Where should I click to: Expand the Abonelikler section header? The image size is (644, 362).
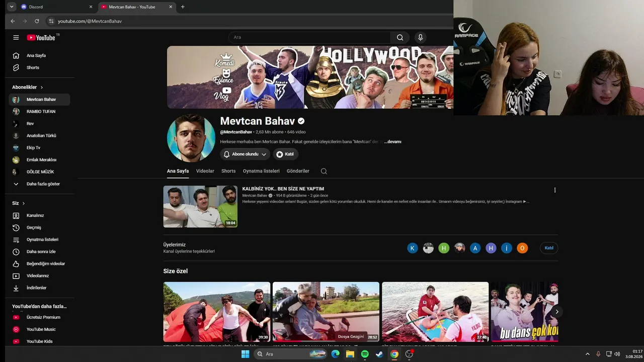[28, 87]
